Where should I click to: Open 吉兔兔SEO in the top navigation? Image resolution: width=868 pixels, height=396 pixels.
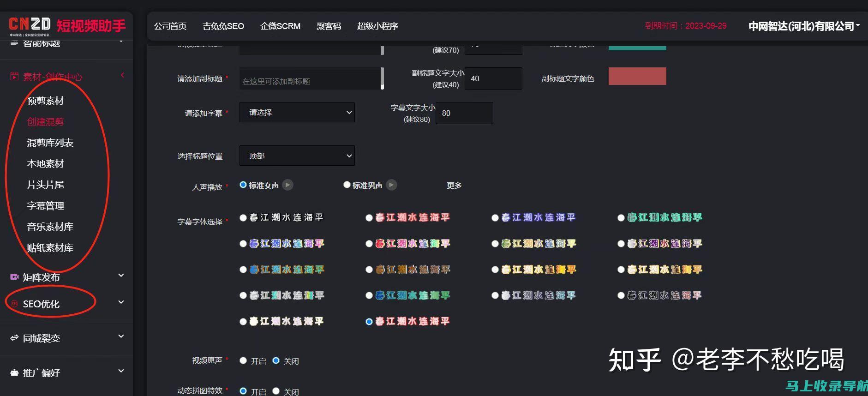tap(223, 26)
